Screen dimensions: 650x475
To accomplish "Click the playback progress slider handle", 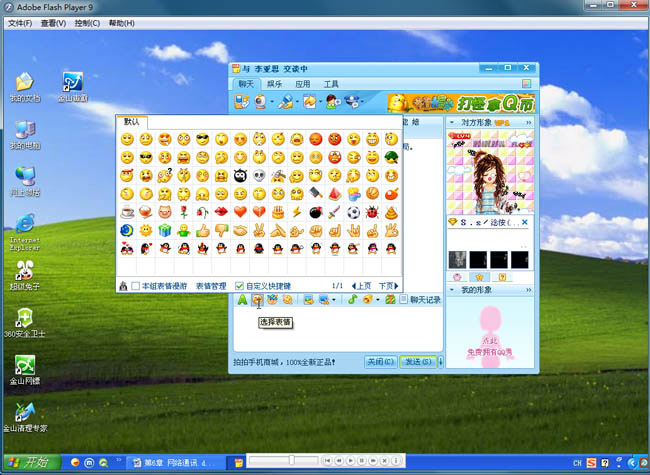I will (292, 460).
